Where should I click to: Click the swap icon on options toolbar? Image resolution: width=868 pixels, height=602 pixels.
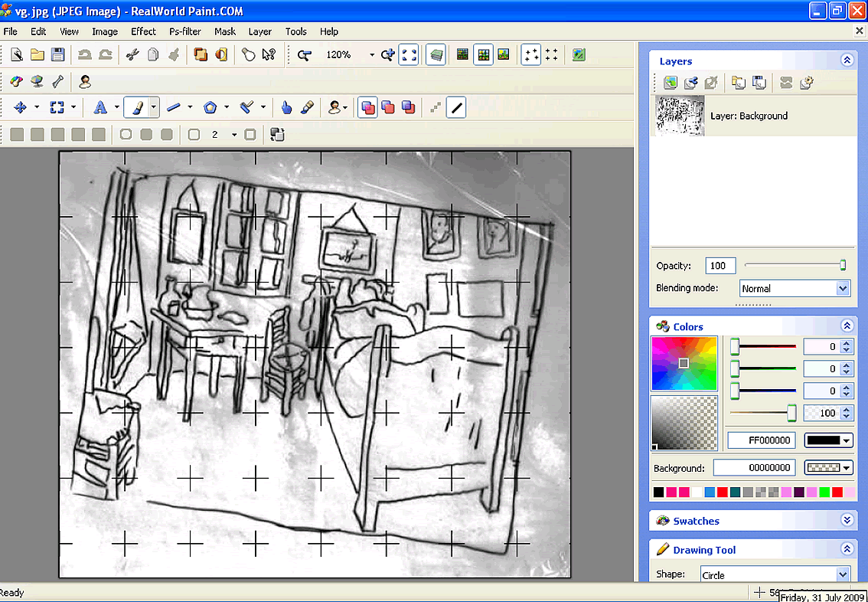tap(277, 135)
